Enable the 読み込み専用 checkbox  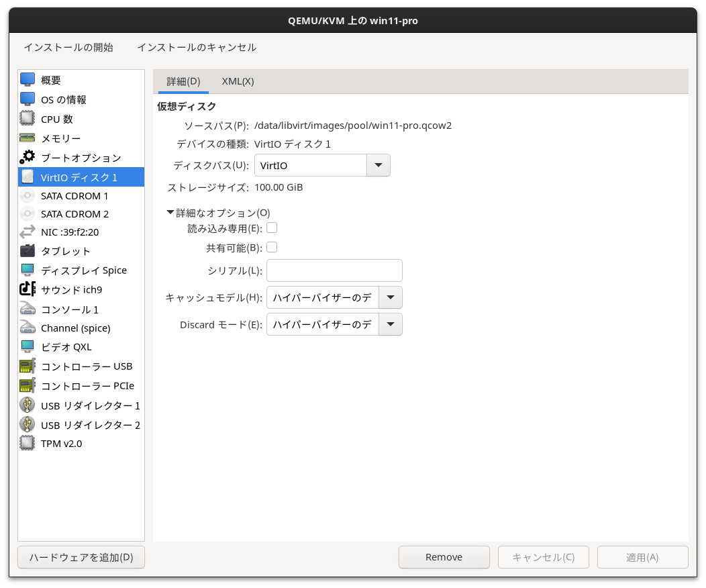tap(272, 228)
